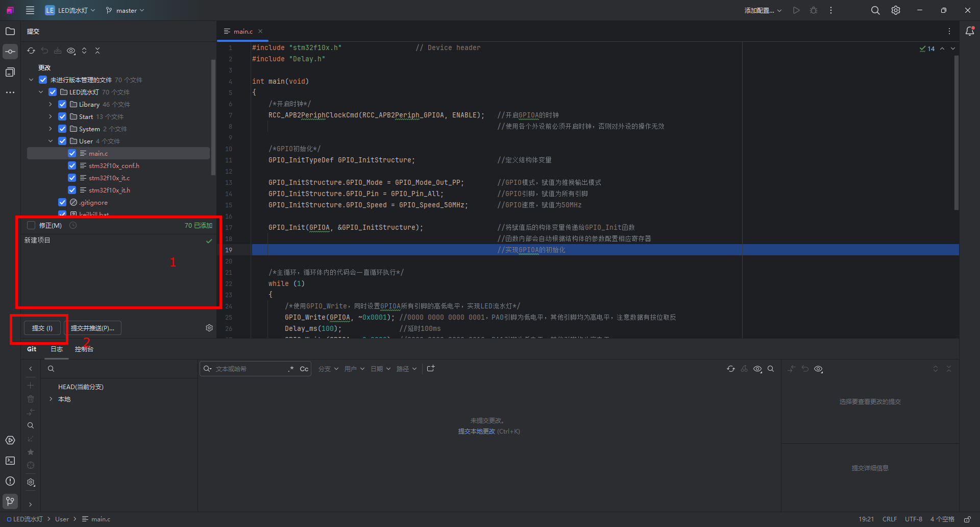Click the Git tool window icon

pyautogui.click(x=10, y=501)
